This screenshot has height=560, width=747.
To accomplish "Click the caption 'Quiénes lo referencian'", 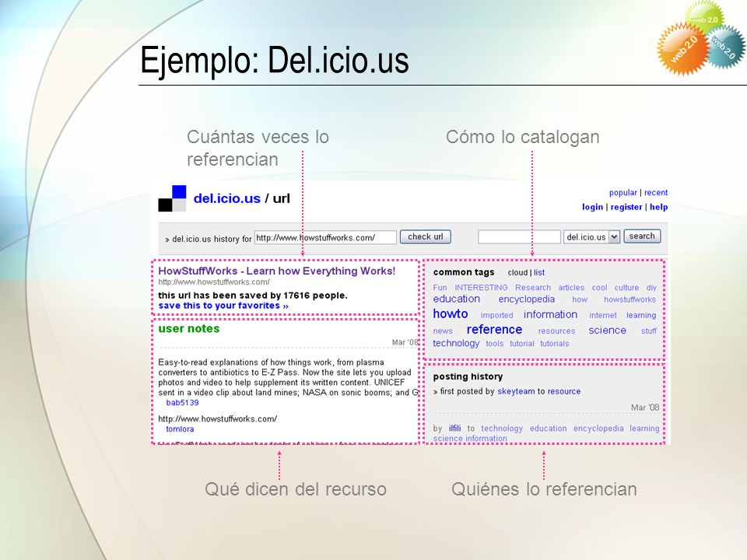I will point(544,489).
